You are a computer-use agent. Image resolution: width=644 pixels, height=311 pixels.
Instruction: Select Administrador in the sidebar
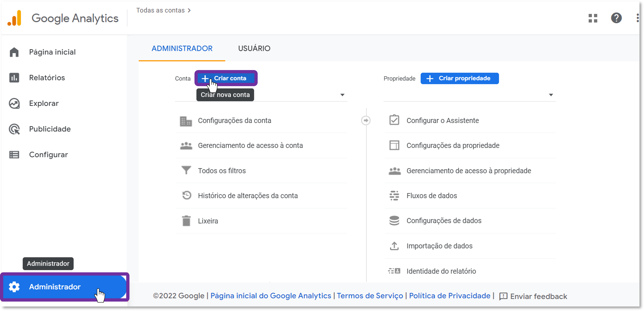point(65,287)
